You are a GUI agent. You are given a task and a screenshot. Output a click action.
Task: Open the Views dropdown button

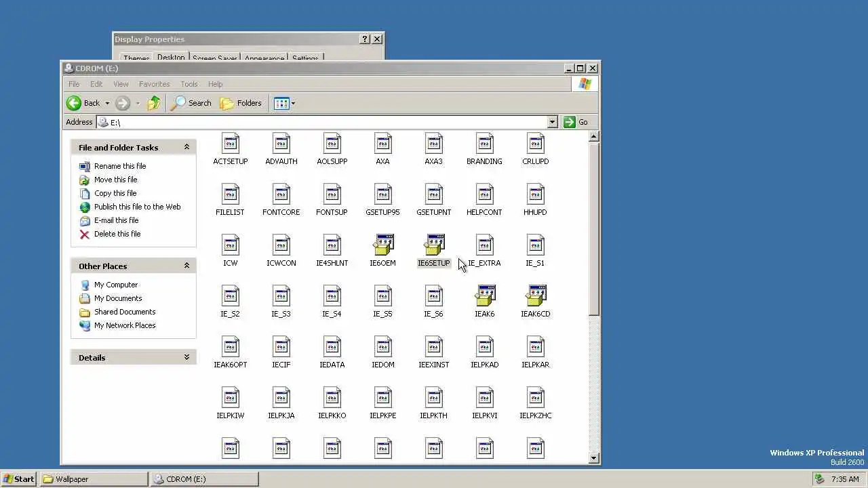click(x=284, y=103)
